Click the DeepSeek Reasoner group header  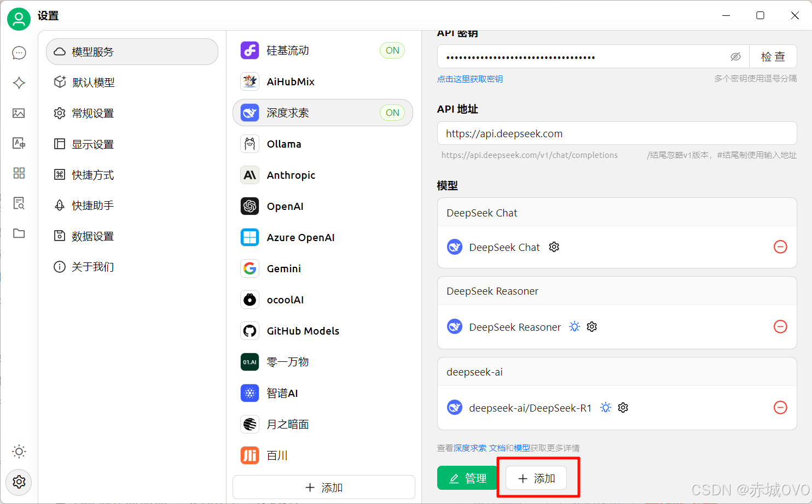[x=617, y=291]
